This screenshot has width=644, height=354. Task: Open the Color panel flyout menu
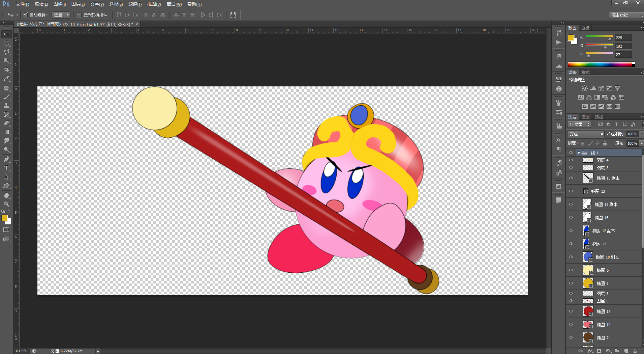642,28
